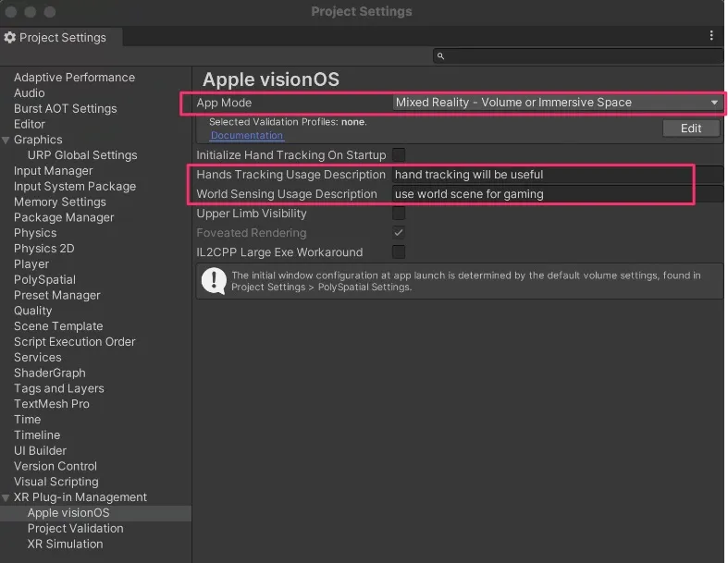This screenshot has height=563, width=728.
Task: Click the App Mode label
Action: click(224, 103)
